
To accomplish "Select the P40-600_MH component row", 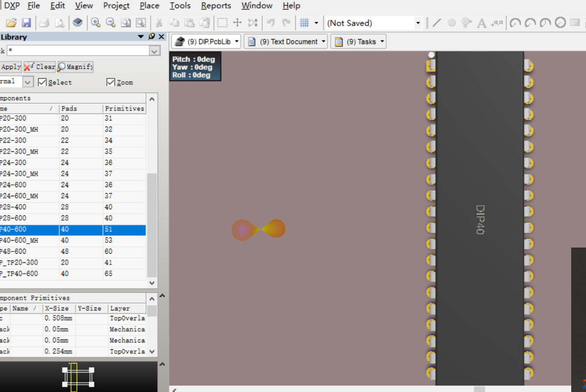I will coord(73,240).
